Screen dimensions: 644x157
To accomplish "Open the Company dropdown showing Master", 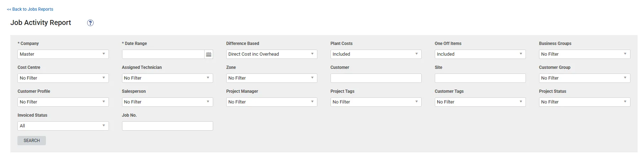I will [x=63, y=54].
